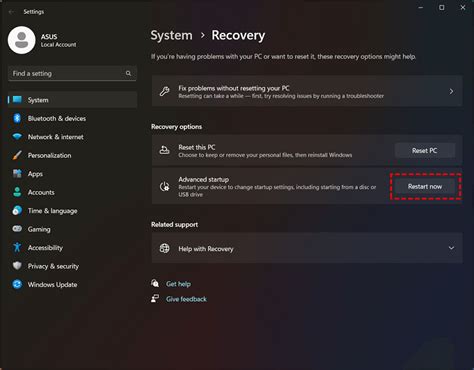The height and width of the screenshot is (370, 474).
Task: Click the Bluetooth icon in sidebar
Action: [x=17, y=118]
